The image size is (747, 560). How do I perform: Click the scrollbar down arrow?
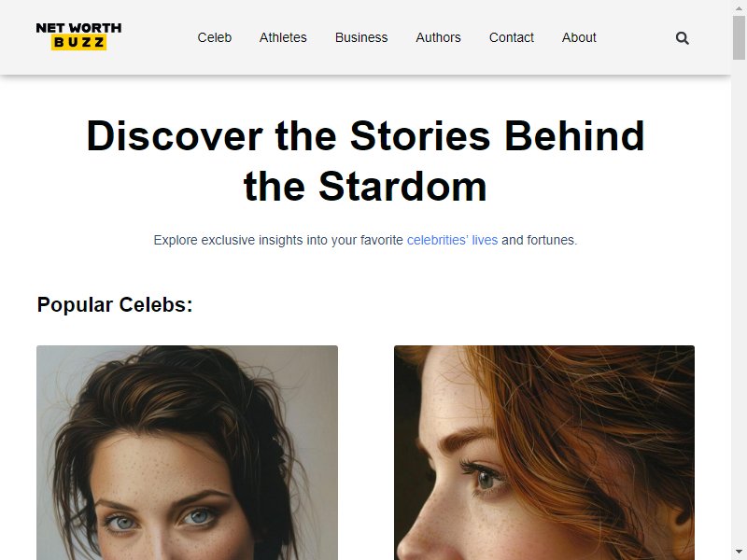(739, 552)
